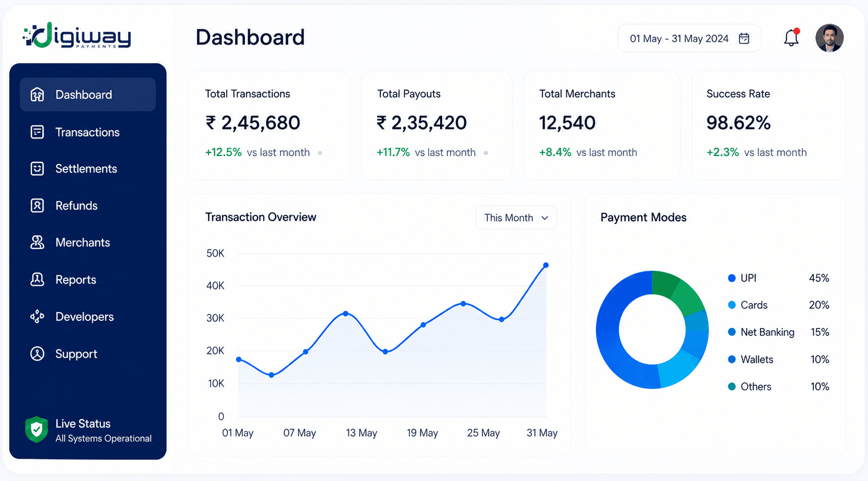This screenshot has height=481, width=868.
Task: Click the ₹ 2,45,680 Total Transactions value
Action: pyautogui.click(x=253, y=123)
